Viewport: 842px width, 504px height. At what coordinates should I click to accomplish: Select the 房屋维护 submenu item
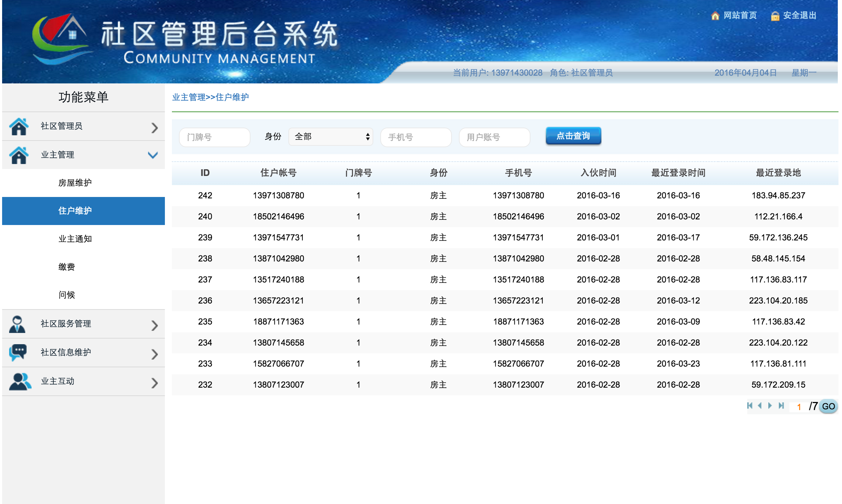(75, 183)
